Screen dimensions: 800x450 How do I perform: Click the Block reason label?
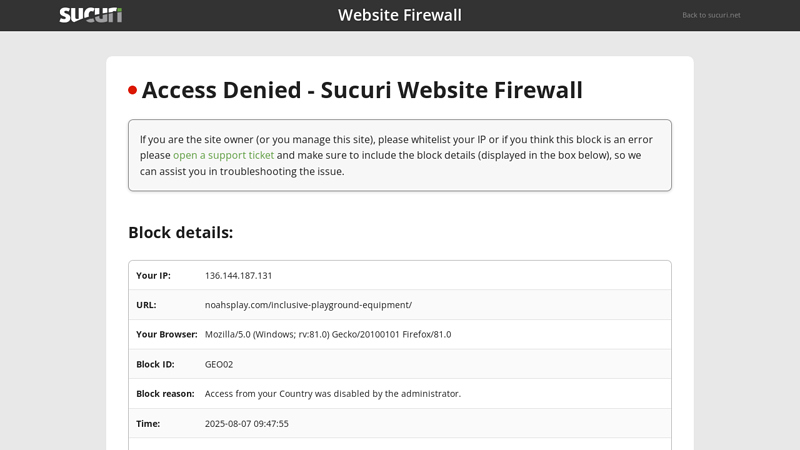165,394
